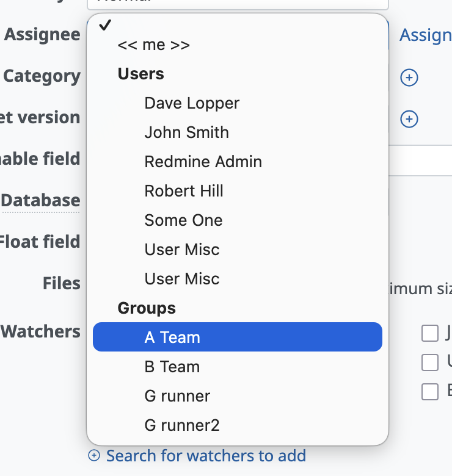Select G runner2 from the Groups list
Viewport: 452px width, 476px height.
coord(181,425)
